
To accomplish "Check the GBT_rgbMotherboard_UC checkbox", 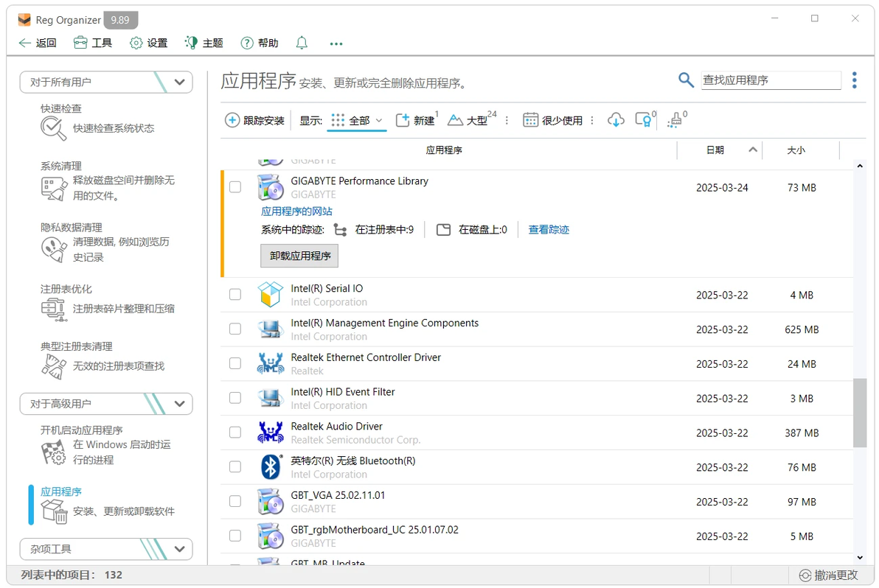I will click(235, 536).
